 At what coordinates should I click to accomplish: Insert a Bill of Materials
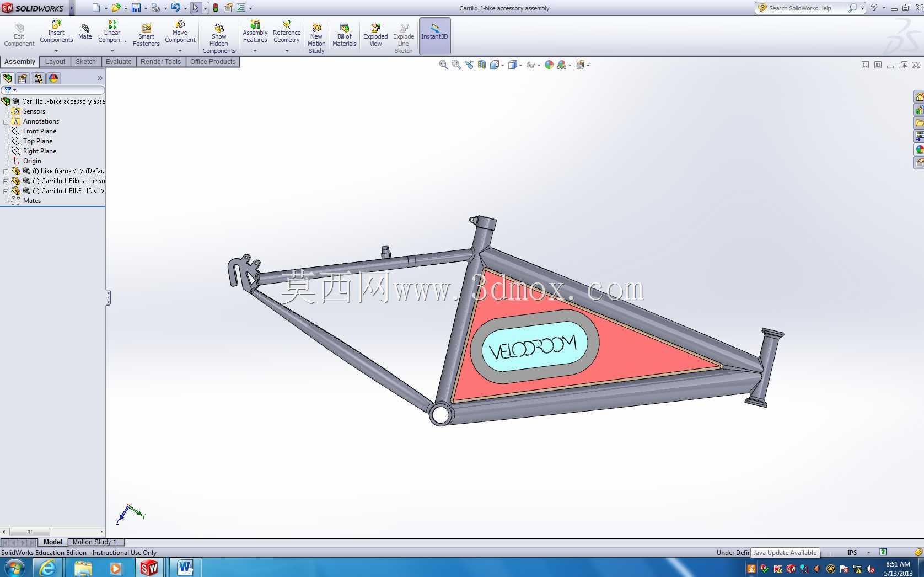click(345, 35)
